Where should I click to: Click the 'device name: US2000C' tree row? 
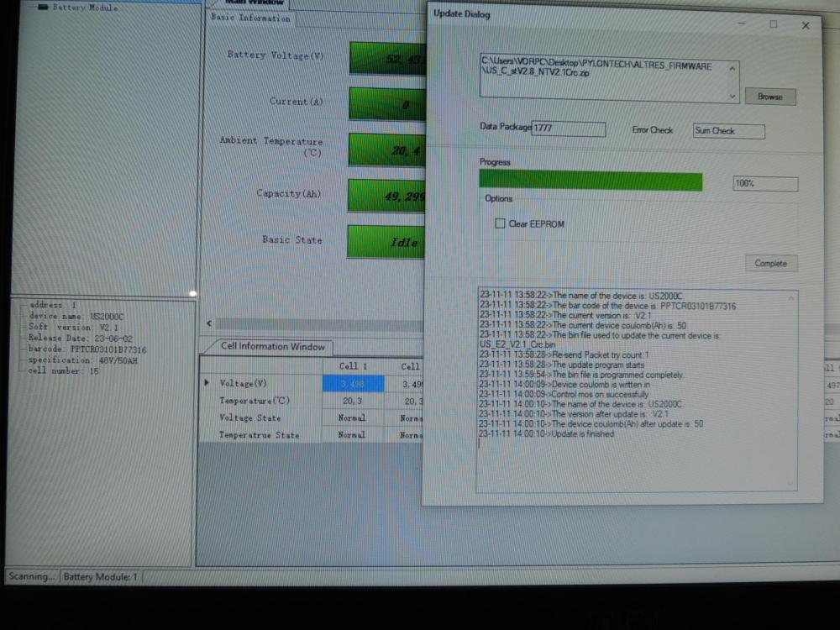click(x=76, y=317)
